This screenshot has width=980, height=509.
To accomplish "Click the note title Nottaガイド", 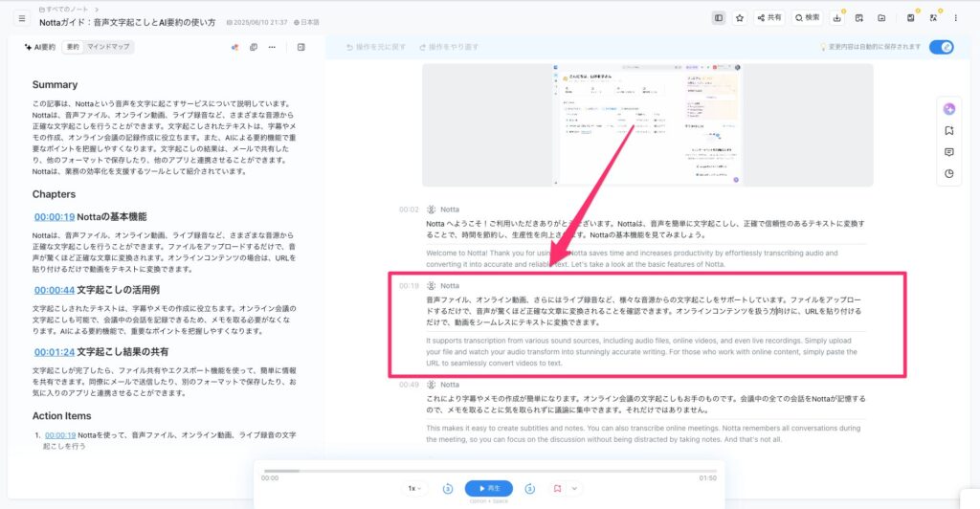I will pos(127,22).
